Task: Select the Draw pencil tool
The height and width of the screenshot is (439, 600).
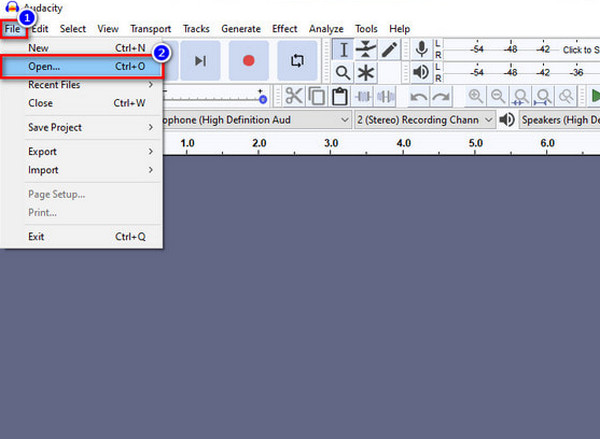Action: (x=389, y=50)
